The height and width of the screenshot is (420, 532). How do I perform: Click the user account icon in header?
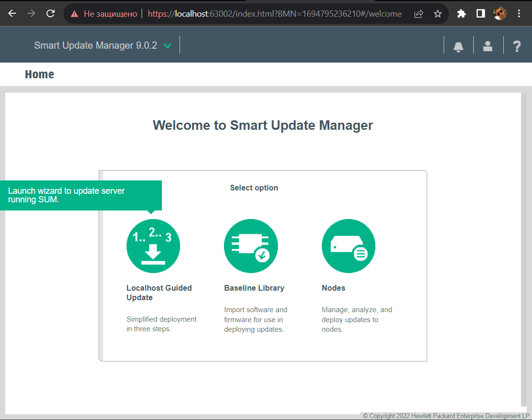488,46
